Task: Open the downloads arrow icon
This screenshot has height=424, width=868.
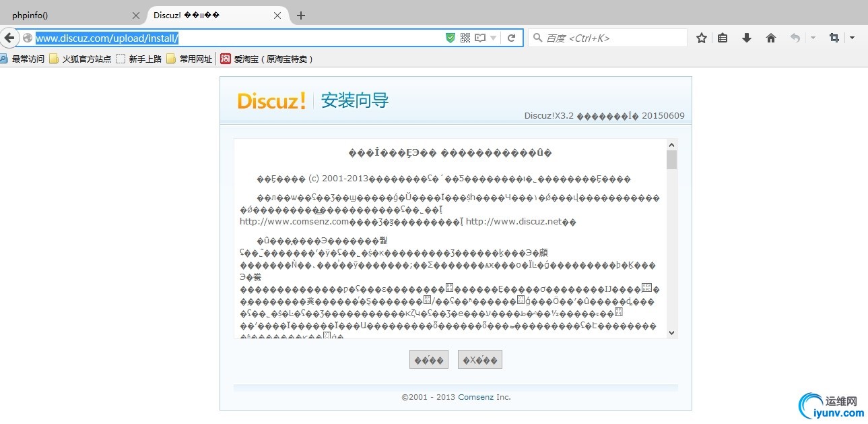Action: point(747,38)
